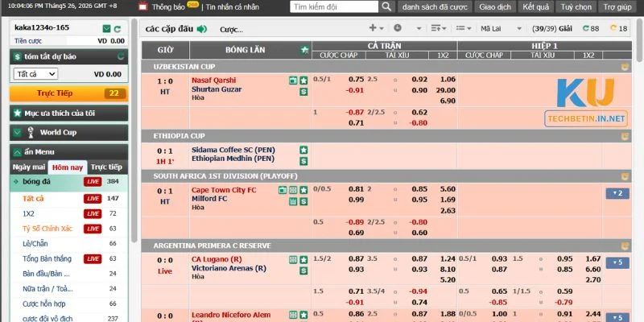
Task: Open the live stream icon for Cape Town City FC
Action: (x=283, y=190)
